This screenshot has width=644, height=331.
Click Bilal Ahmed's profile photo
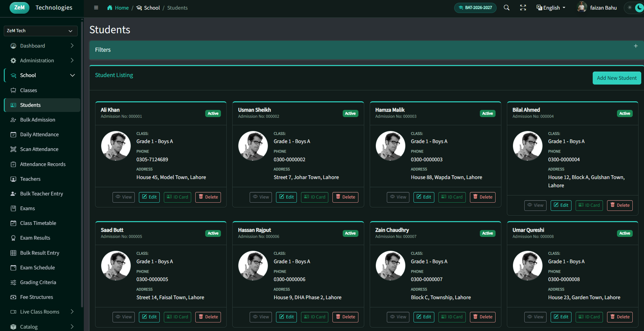click(x=527, y=146)
